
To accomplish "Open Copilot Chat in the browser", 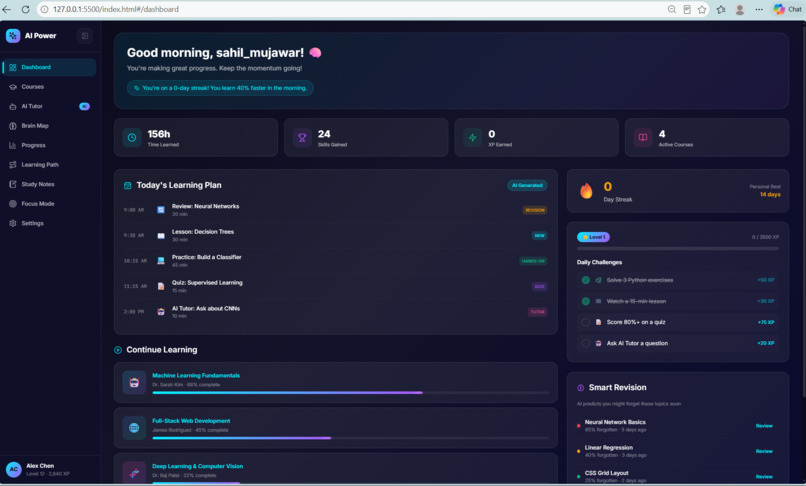I will (787, 9).
